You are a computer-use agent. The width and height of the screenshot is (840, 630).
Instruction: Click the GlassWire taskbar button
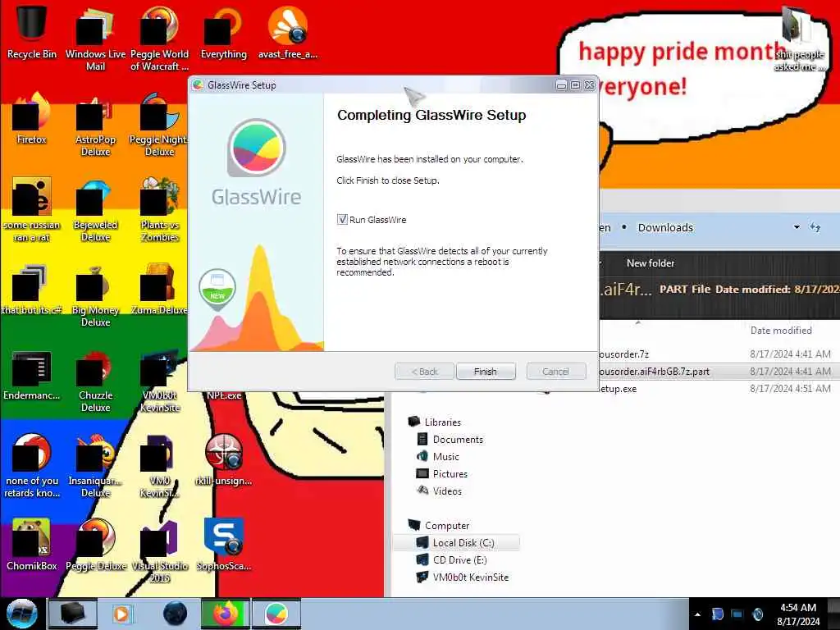(276, 614)
